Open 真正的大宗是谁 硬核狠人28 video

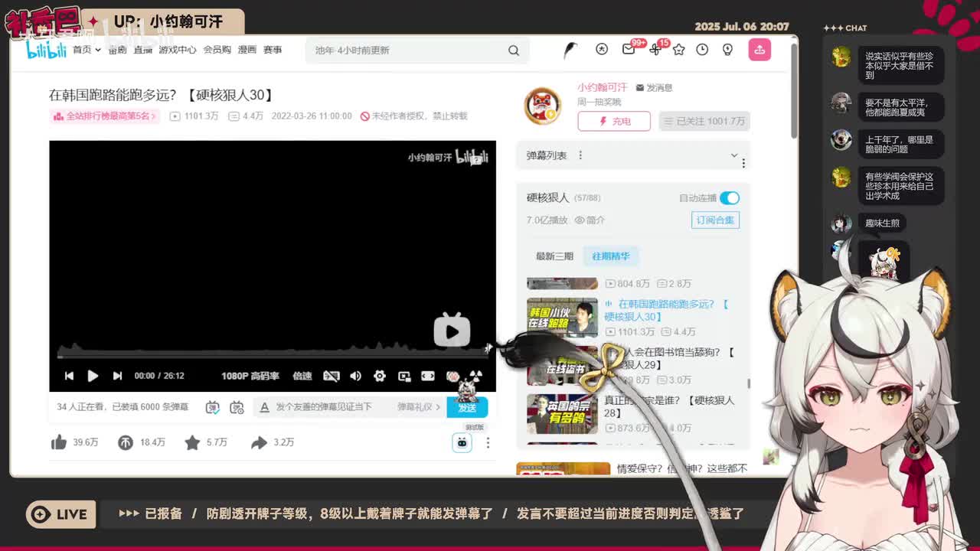point(668,406)
